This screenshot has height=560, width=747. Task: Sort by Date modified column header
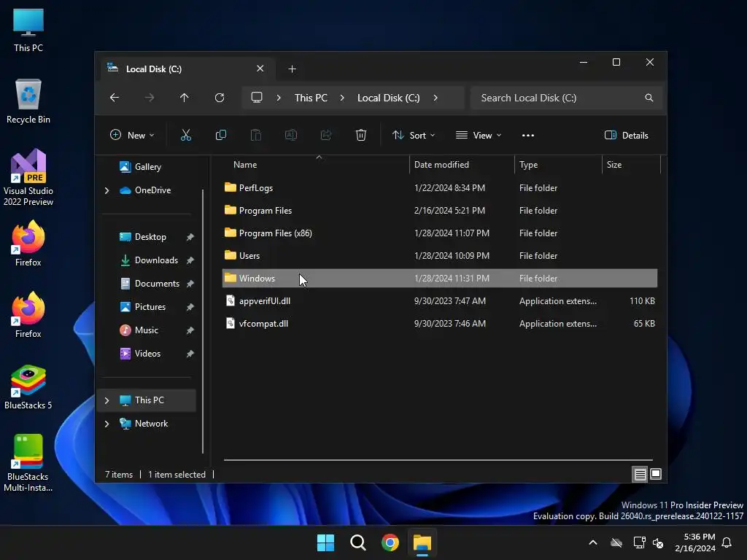(x=462, y=165)
